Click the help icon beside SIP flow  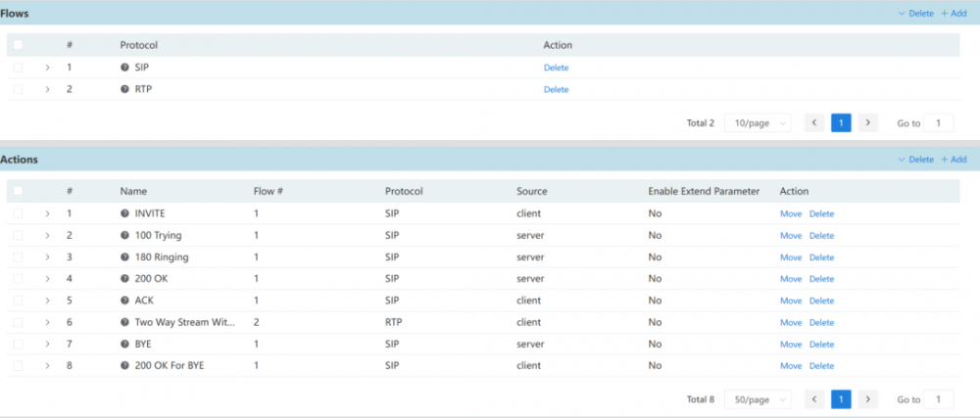click(124, 68)
